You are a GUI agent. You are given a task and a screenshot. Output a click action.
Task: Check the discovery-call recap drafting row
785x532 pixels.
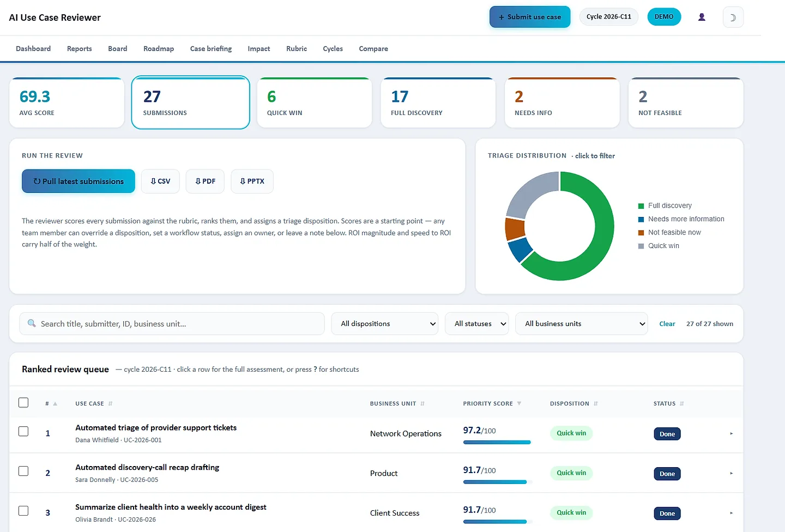[x=23, y=471]
